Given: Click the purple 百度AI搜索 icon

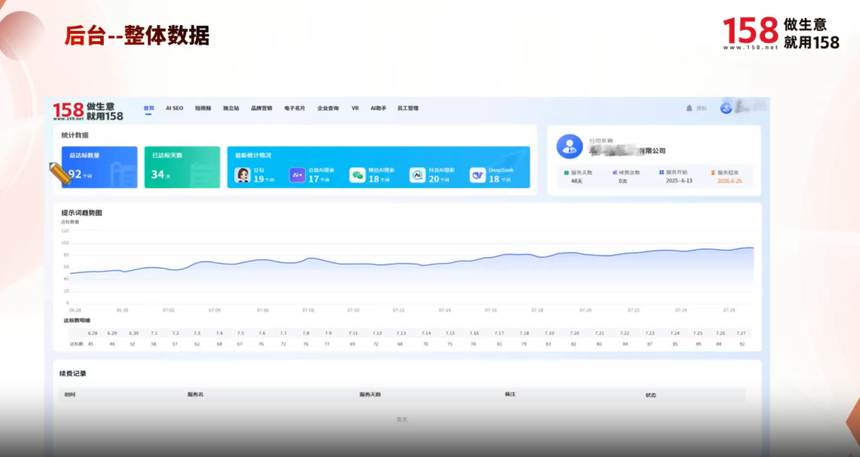Looking at the screenshot, I should 297,175.
